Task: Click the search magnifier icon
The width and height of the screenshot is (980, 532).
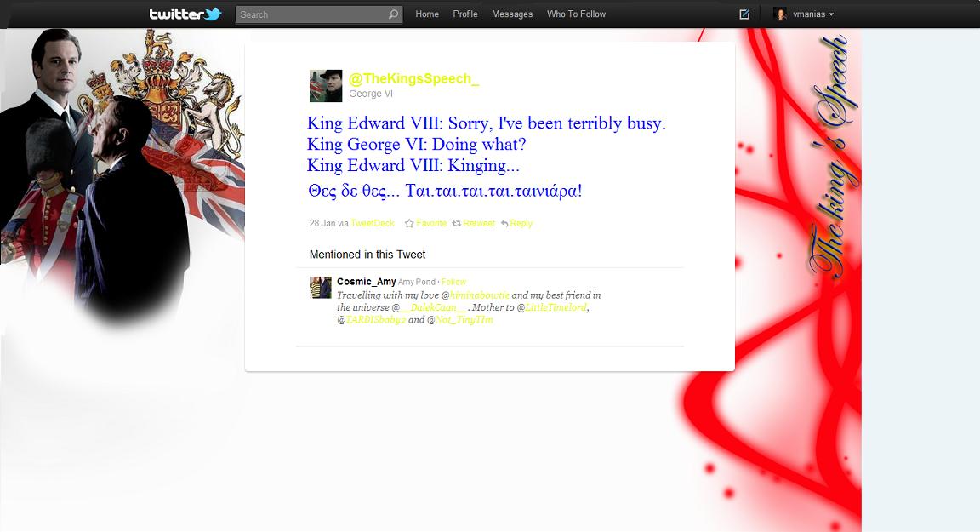Action: [x=393, y=14]
